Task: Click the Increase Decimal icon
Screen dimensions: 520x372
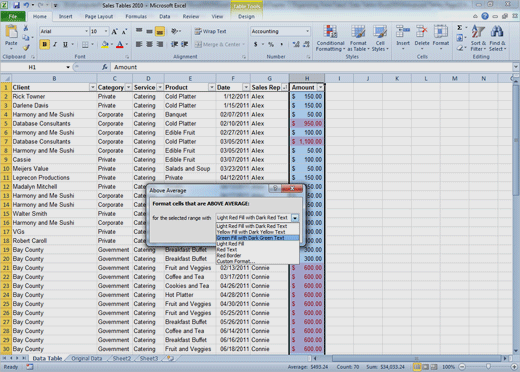Action: [x=296, y=44]
